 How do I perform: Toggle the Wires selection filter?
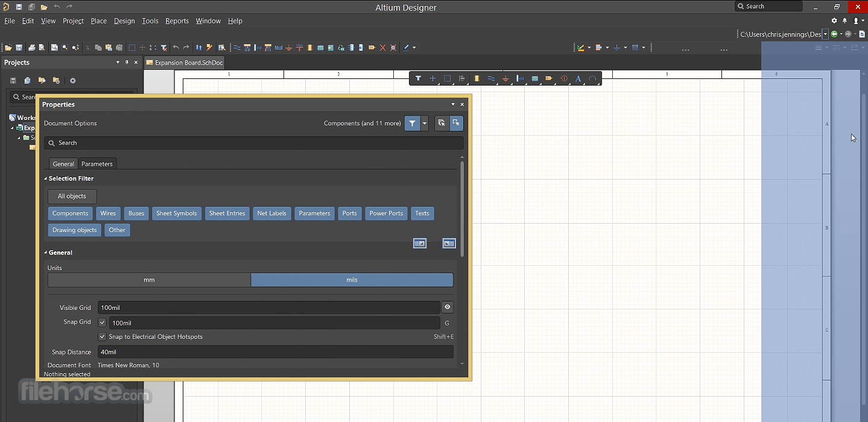108,213
